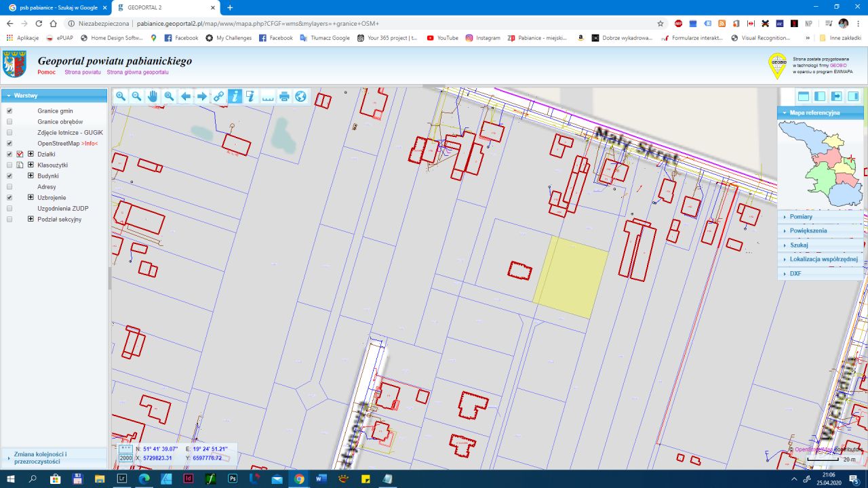Click the chain link map icon
This screenshot has height=488, width=868.
(219, 96)
